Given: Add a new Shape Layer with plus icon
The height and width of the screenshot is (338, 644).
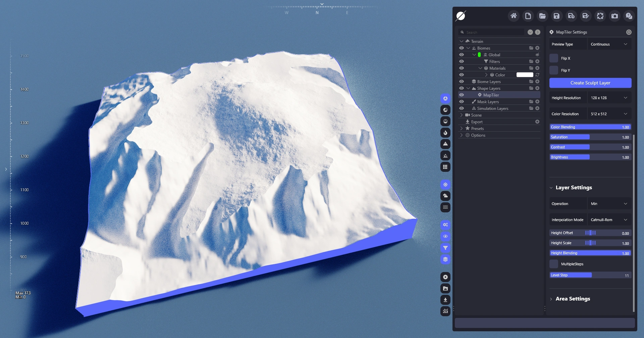Looking at the screenshot, I should [537, 88].
